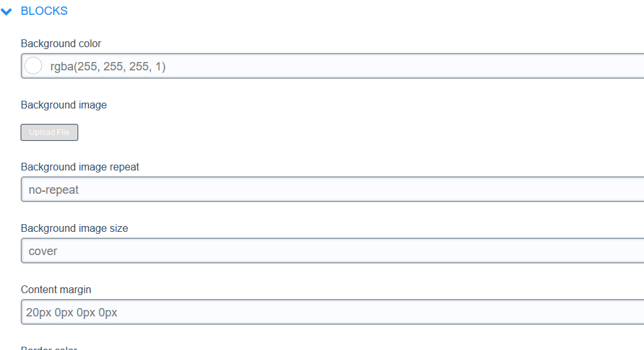This screenshot has width=644, height=350.
Task: Collapse the BLOCKS section chevron
Action: pos(7,12)
